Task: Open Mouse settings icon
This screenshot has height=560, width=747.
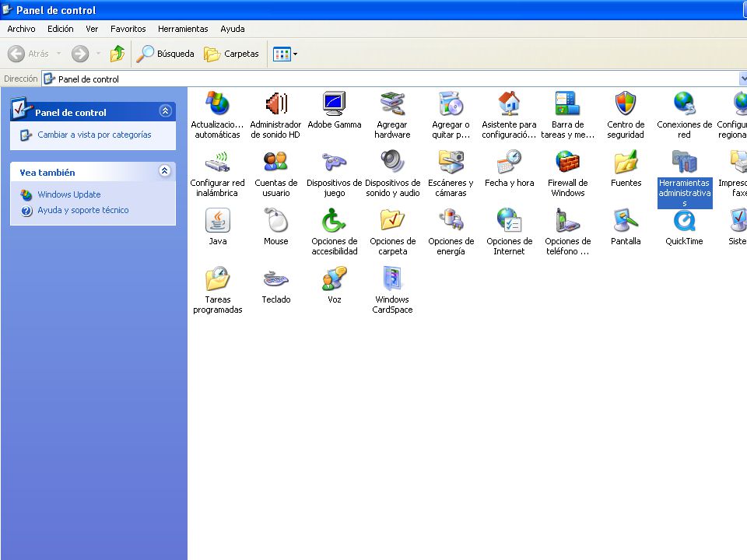Action: [x=275, y=220]
